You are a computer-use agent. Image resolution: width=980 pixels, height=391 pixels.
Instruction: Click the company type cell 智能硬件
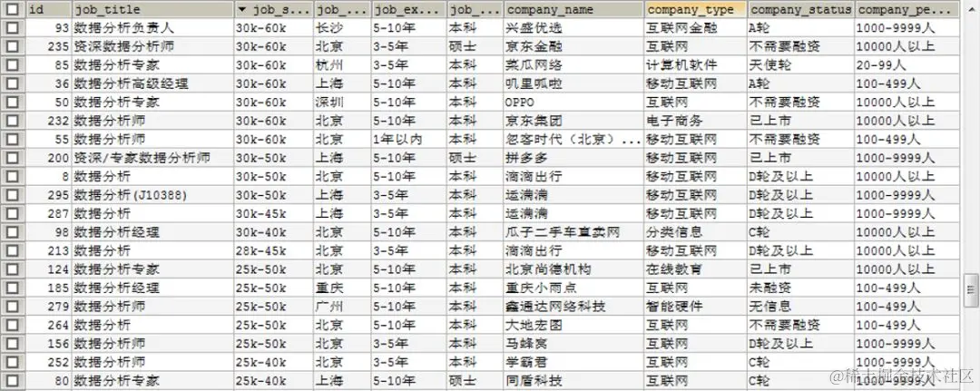[696, 307]
